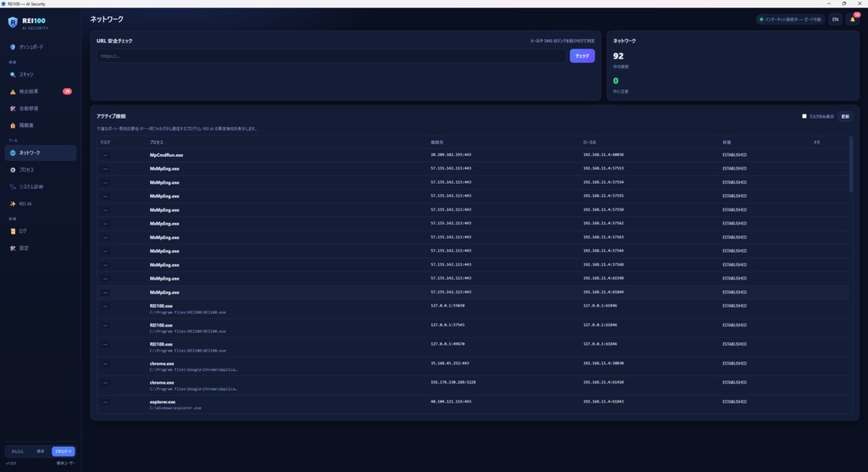Click the internet connection status pill
The width and height of the screenshot is (868, 472).
coord(791,19)
